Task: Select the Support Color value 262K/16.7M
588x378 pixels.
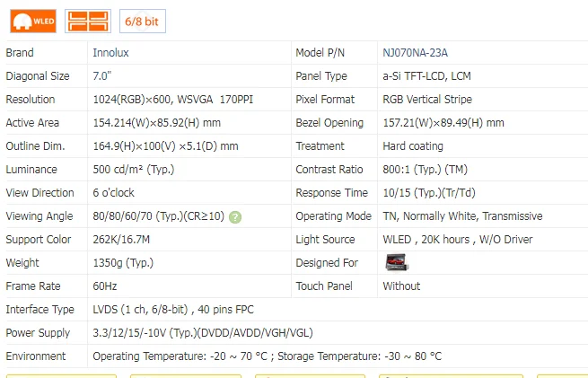Action: [121, 239]
